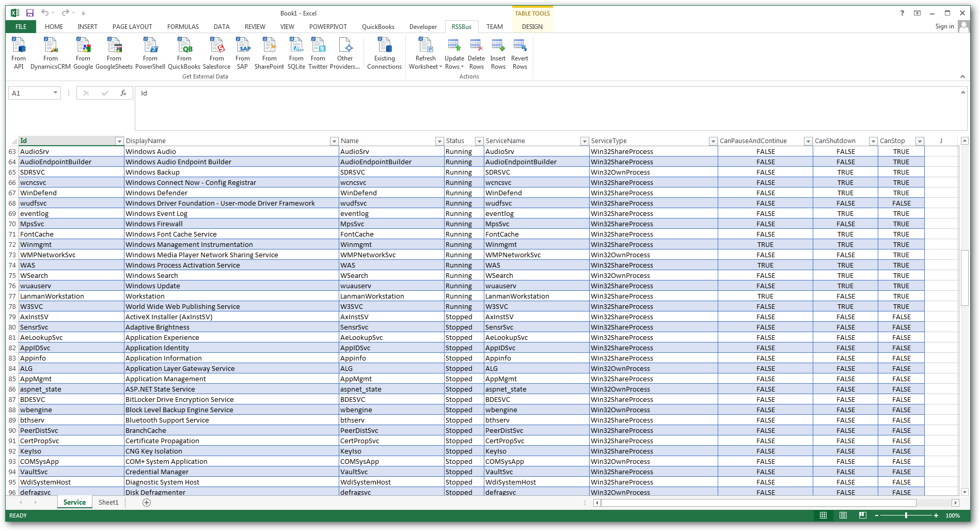The image size is (980, 531).
Task: Click the Sign in link
Action: click(944, 27)
